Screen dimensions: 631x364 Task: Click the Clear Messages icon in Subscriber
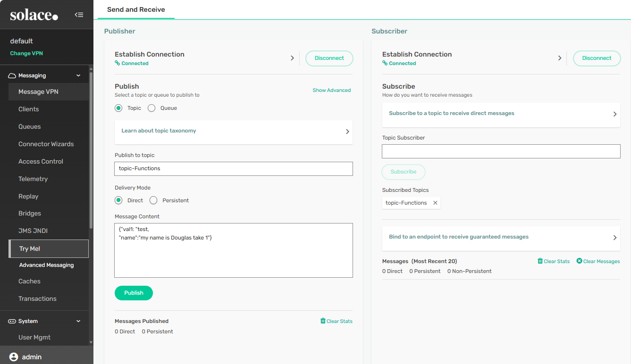(x=579, y=261)
